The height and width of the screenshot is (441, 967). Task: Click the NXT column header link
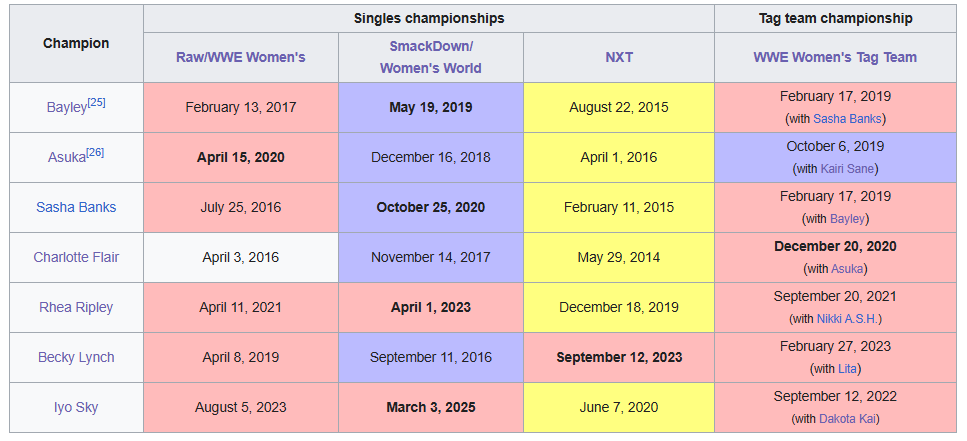coord(619,57)
